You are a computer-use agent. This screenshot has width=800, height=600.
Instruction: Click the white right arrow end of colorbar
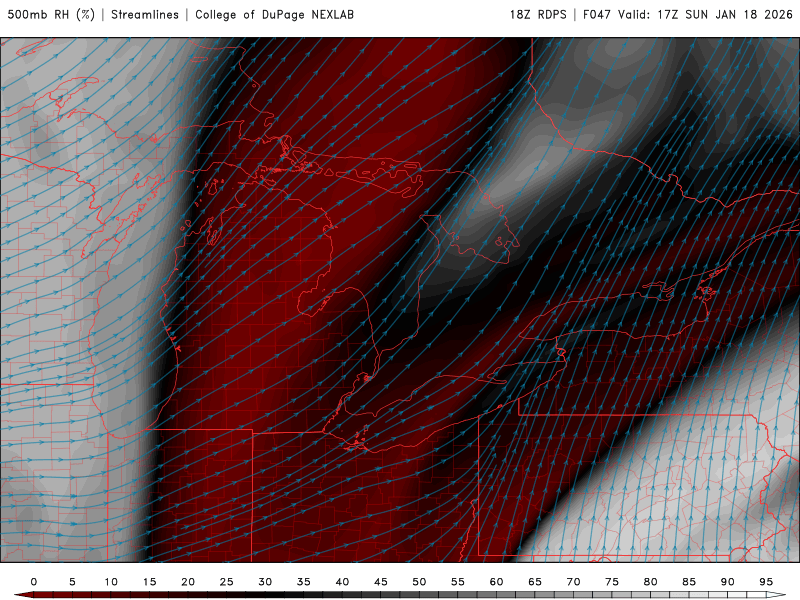[776, 595]
